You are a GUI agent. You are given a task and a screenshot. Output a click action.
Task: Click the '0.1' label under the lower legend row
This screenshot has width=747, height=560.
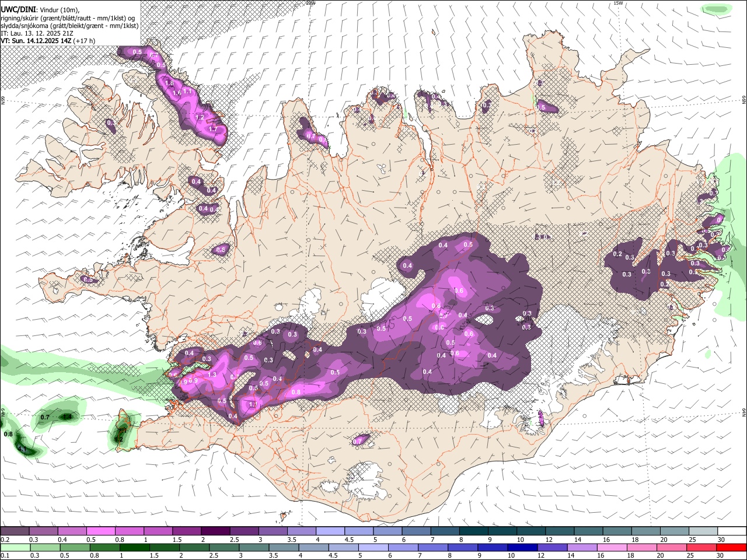(x=5, y=556)
